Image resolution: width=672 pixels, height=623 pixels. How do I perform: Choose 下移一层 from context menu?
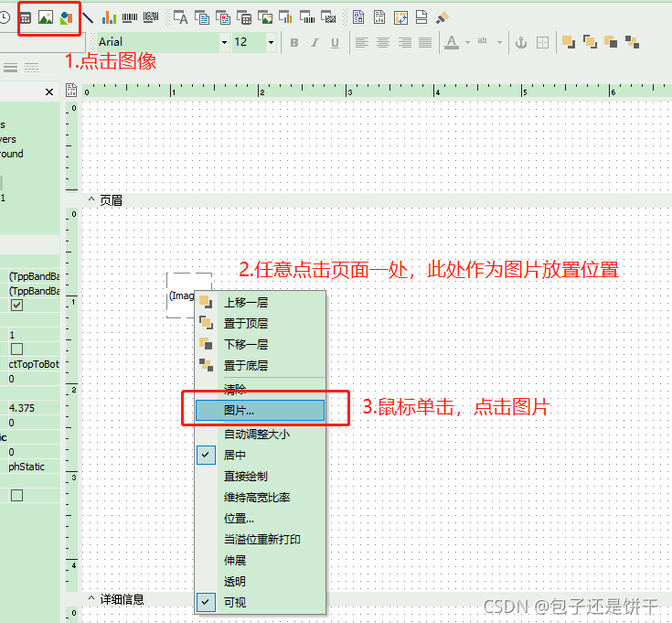click(261, 344)
